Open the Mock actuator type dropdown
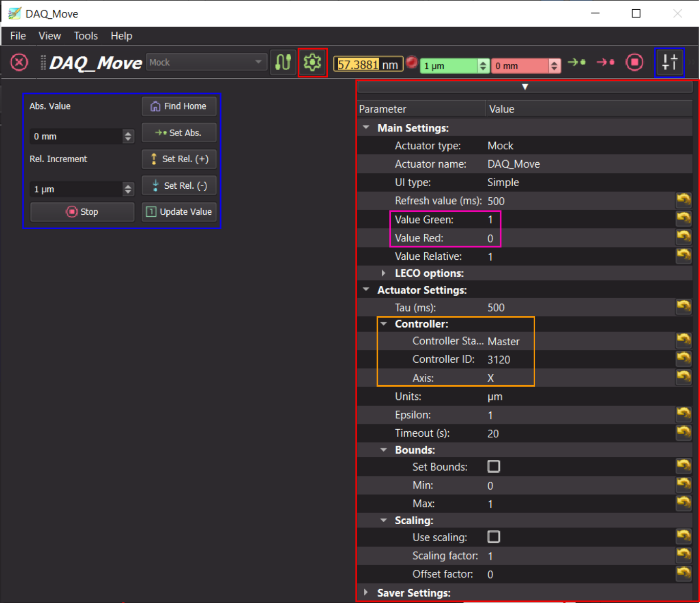 (206, 62)
